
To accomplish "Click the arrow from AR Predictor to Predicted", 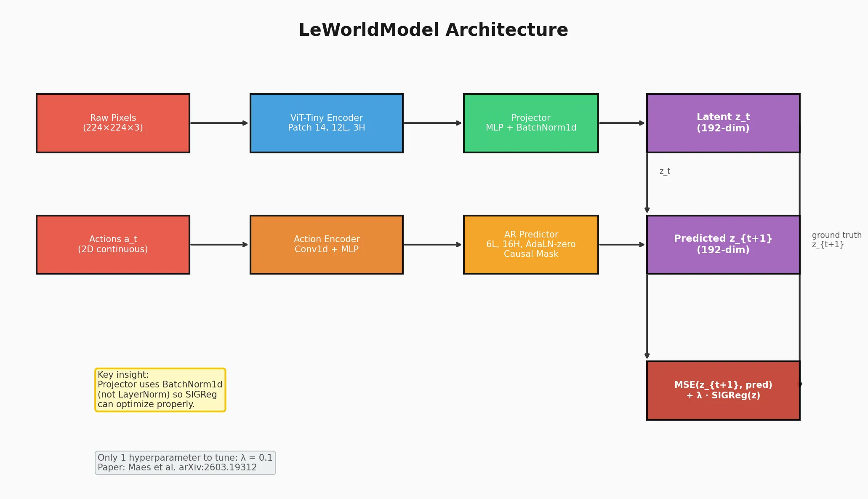I will pyautogui.click(x=622, y=245).
